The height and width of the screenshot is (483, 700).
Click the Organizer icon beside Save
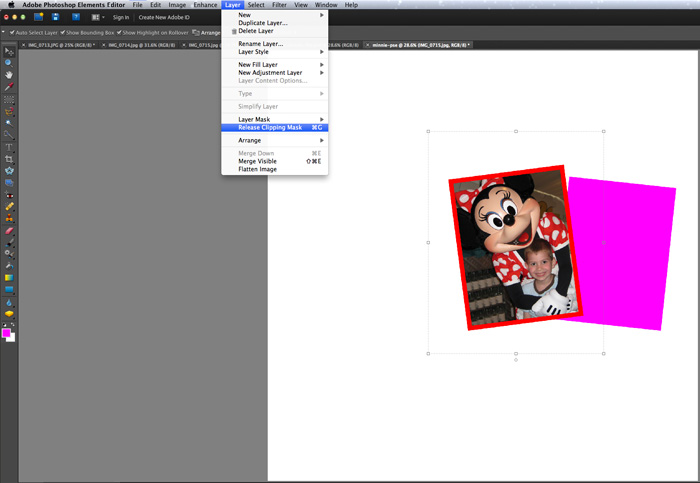(x=39, y=17)
